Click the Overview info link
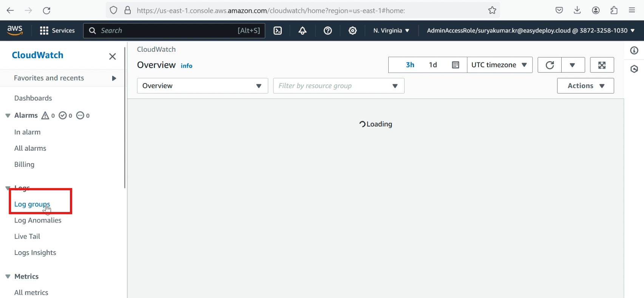The height and width of the screenshot is (298, 644). pyautogui.click(x=187, y=66)
